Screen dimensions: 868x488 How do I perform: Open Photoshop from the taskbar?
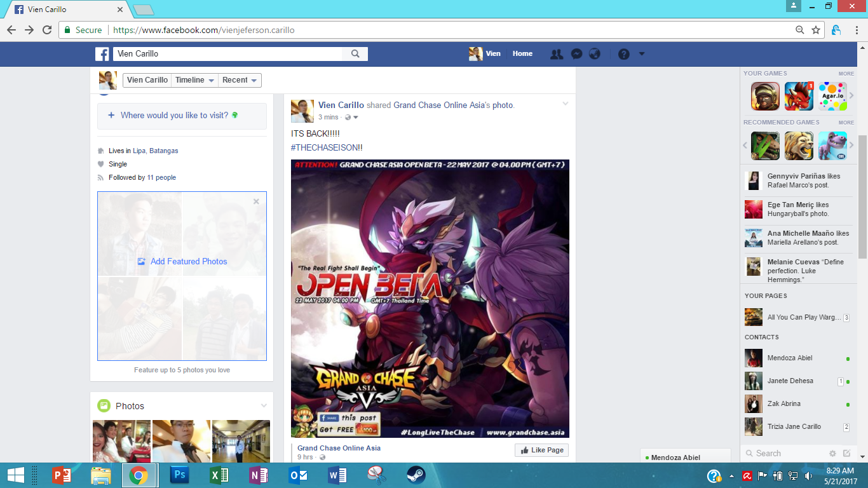pos(180,475)
